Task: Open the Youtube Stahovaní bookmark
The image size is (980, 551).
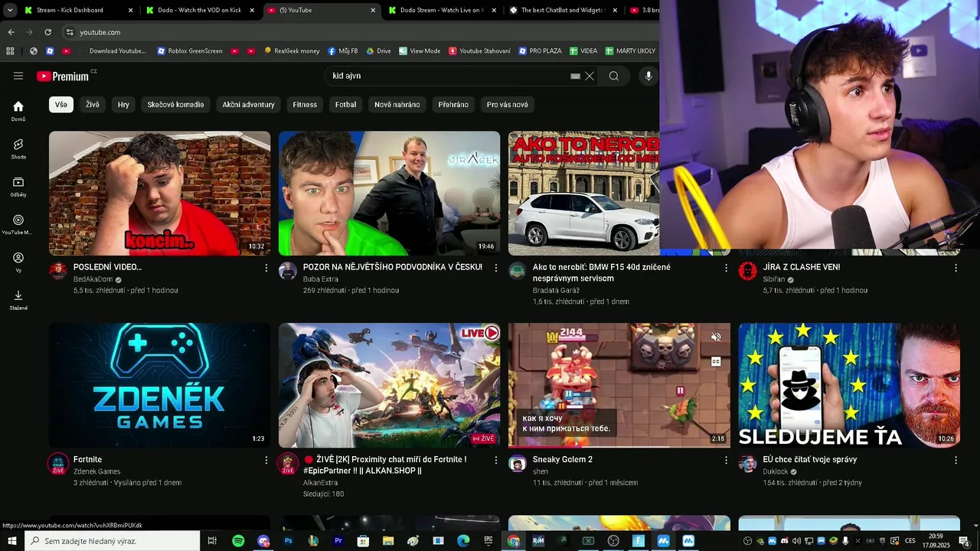Action: click(x=479, y=51)
